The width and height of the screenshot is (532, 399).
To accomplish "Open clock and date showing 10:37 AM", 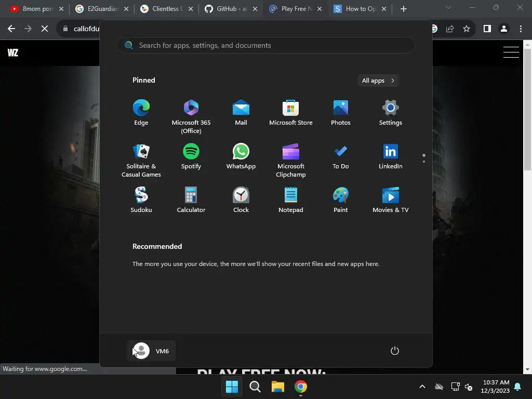I will 495,387.
